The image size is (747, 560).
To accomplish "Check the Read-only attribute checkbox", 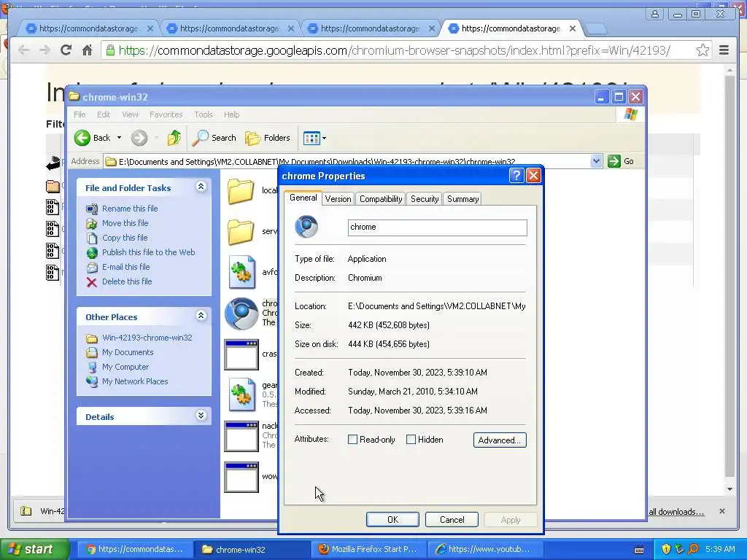I will 352,440.
